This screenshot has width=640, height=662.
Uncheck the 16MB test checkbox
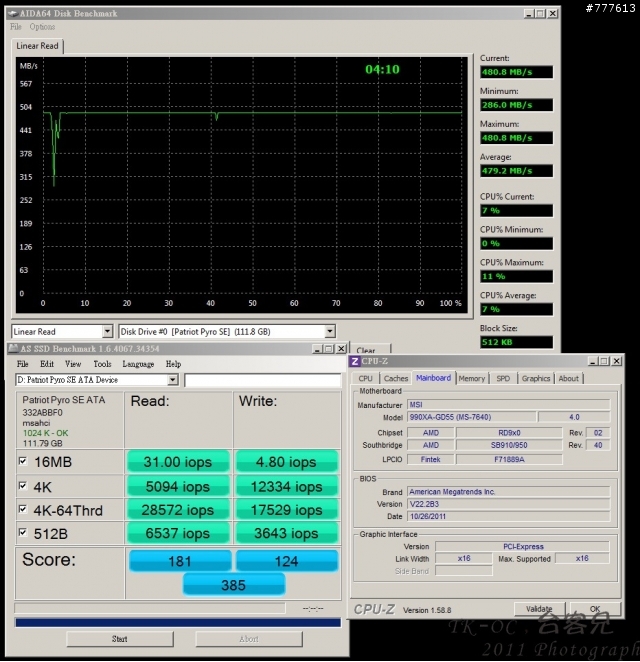tap(24, 461)
